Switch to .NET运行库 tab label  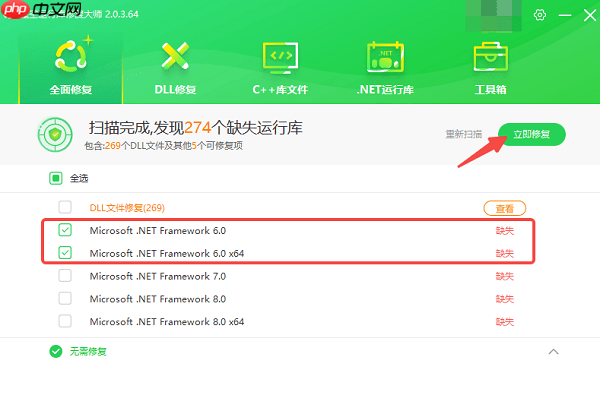pos(385,90)
